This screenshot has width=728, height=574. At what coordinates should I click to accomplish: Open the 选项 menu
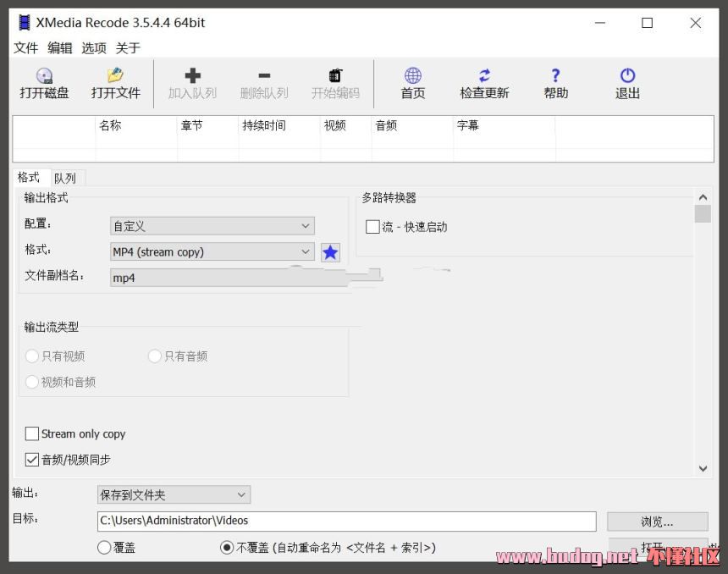pyautogui.click(x=94, y=48)
